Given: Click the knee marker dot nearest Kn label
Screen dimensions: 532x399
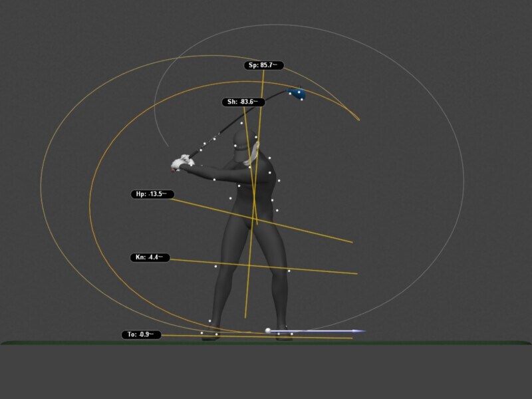Looking at the screenshot, I should 215,266.
